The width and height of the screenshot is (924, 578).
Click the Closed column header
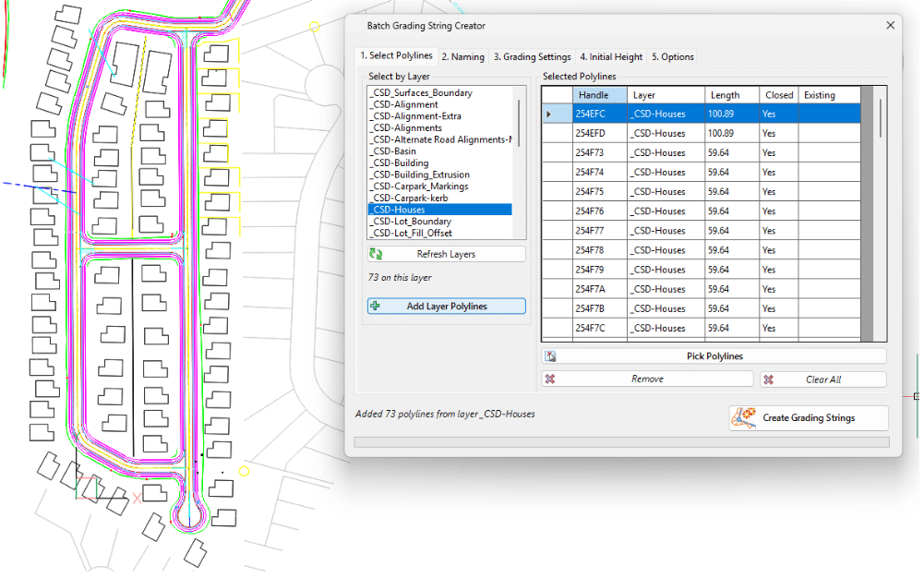tap(778, 95)
